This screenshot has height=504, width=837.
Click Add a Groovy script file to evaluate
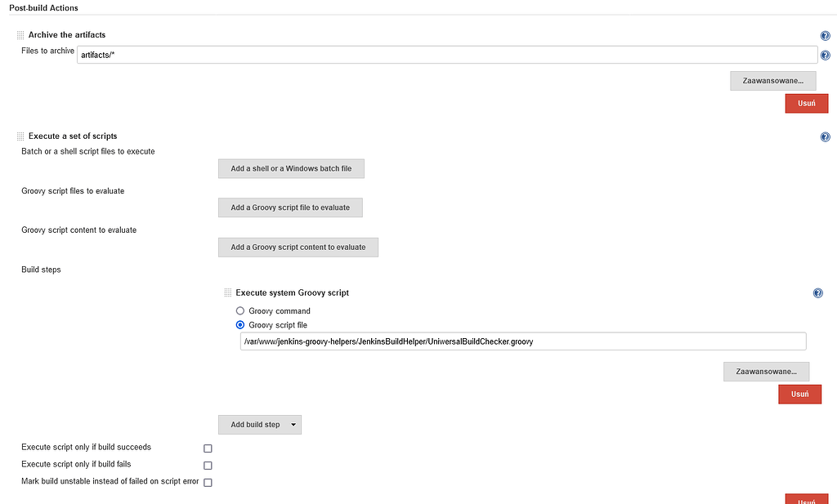tap(290, 207)
